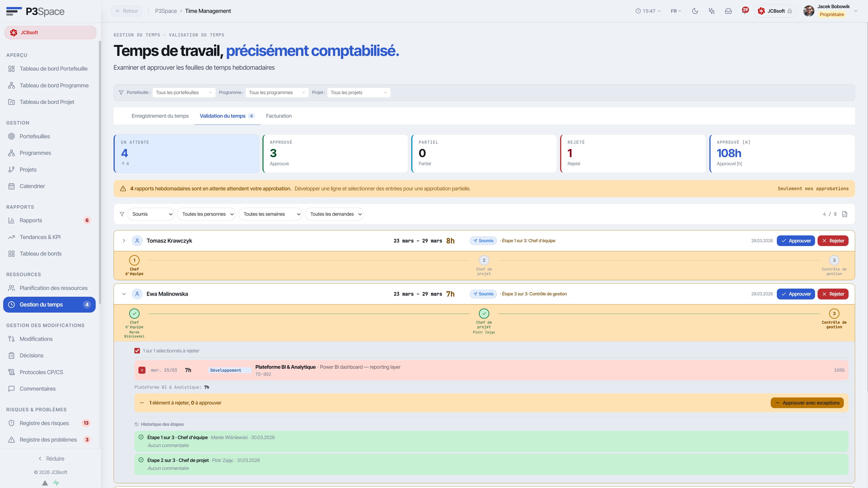Select step 2 'Chef de projet' marker for Tomasz
868x488 pixels.
484,260
